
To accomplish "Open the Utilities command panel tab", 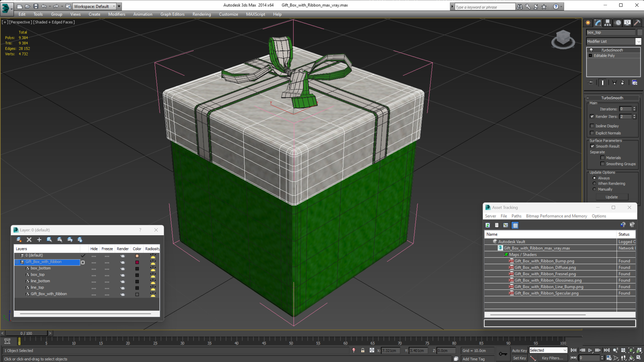I will [637, 23].
